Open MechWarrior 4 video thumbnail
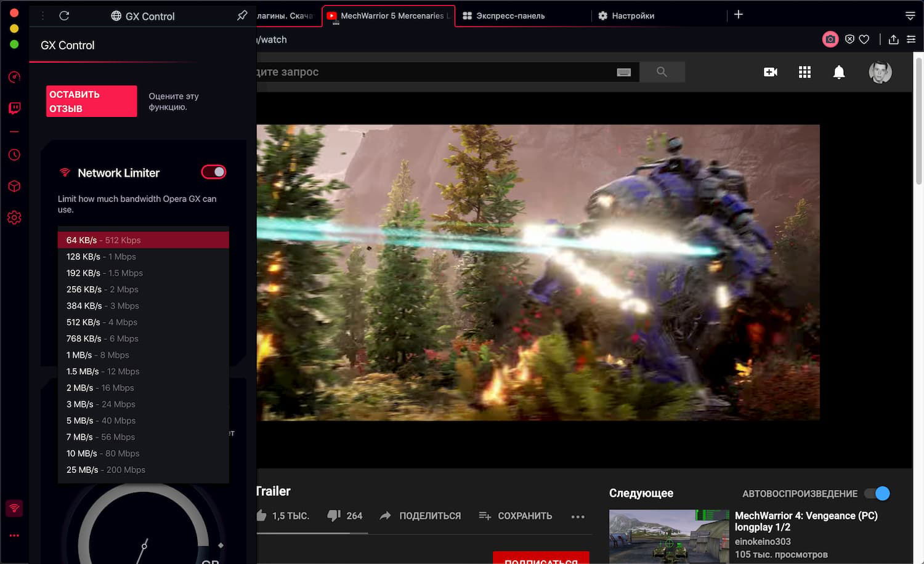The image size is (924, 564). point(669,536)
